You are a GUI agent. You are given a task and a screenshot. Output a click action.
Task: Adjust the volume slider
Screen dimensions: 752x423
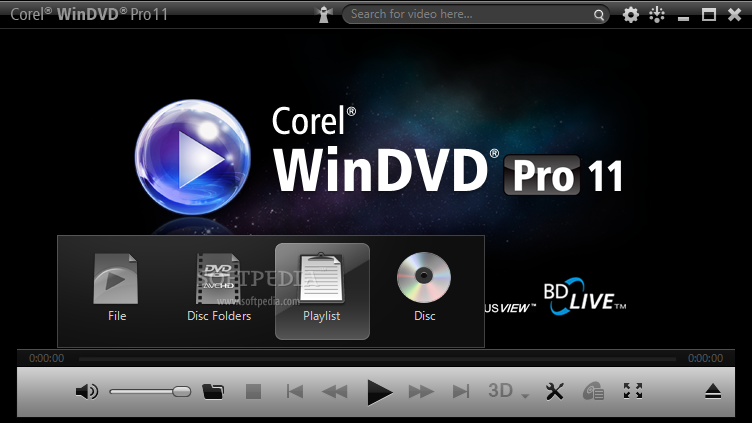point(150,392)
